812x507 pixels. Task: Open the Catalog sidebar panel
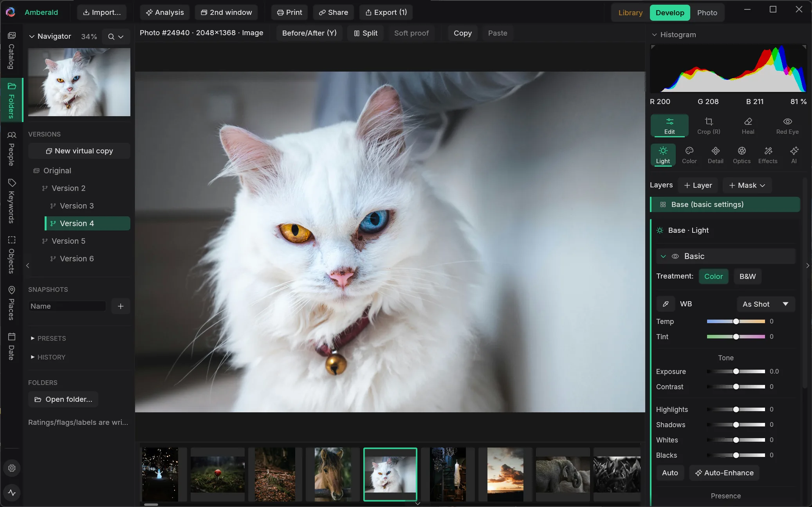(11, 50)
